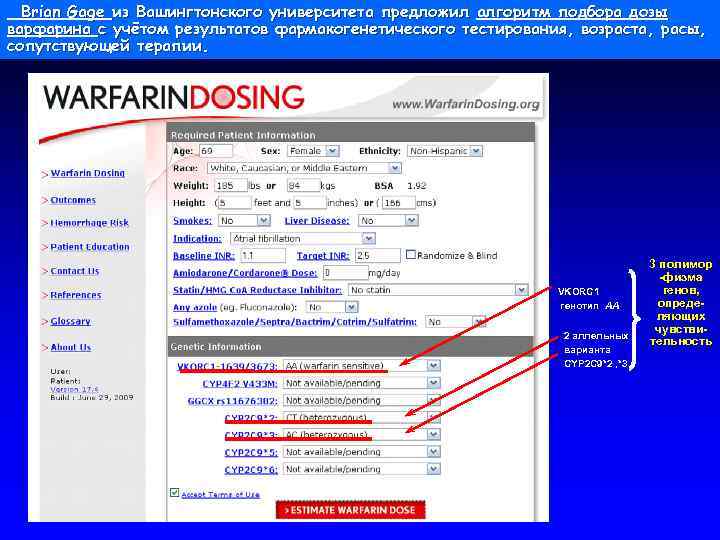720x540 pixels.
Task: Open the Sex dropdown showing Female
Action: click(x=313, y=151)
